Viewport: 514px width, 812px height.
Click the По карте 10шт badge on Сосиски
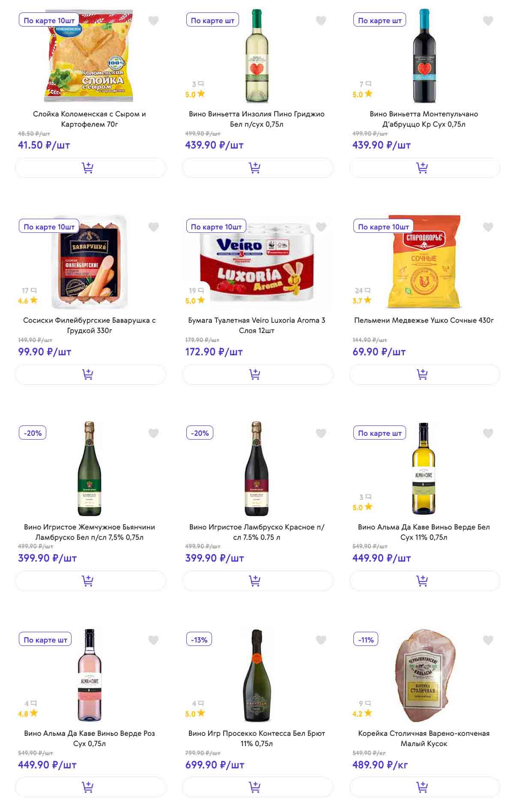click(x=49, y=227)
